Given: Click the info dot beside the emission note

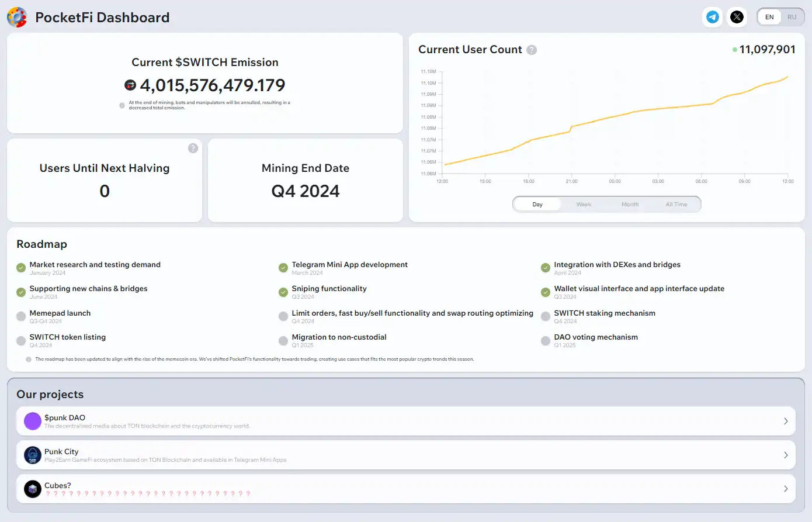Looking at the screenshot, I should [x=122, y=105].
